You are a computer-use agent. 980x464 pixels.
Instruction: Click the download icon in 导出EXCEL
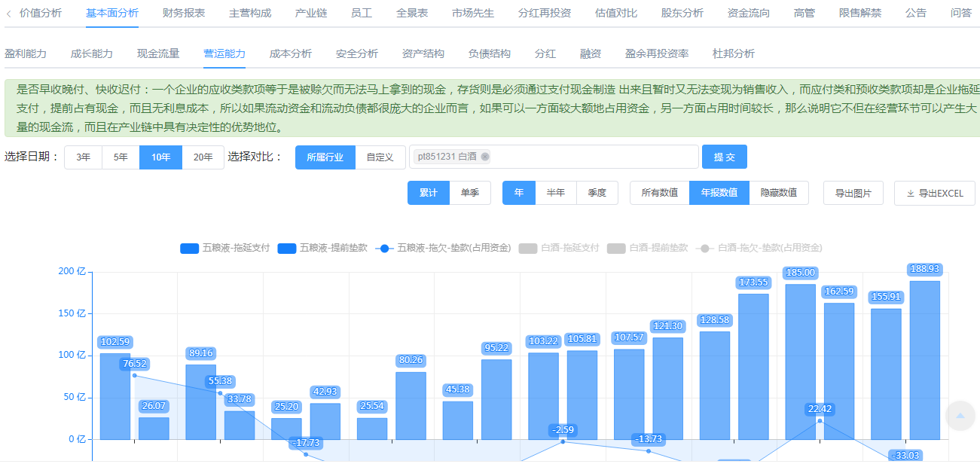coord(911,194)
